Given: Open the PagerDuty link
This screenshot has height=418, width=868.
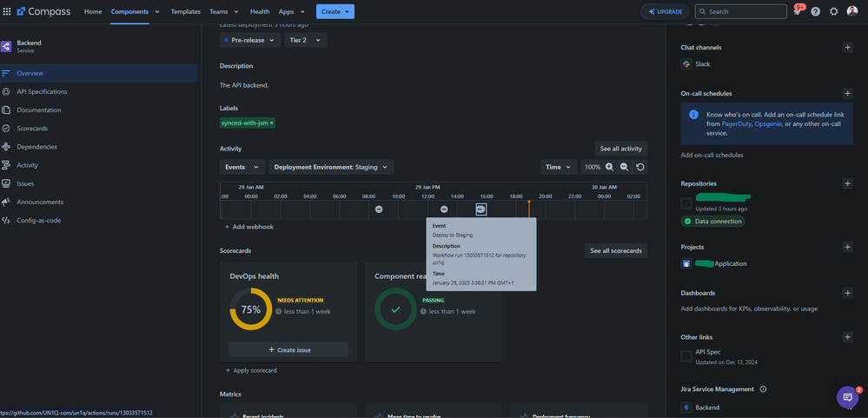Looking at the screenshot, I should pos(736,124).
